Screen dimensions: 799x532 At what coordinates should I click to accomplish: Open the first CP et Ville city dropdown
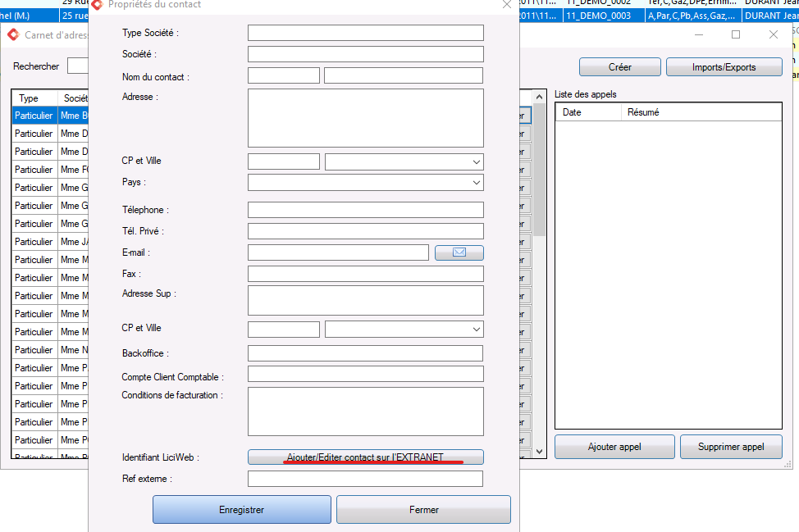(476, 161)
